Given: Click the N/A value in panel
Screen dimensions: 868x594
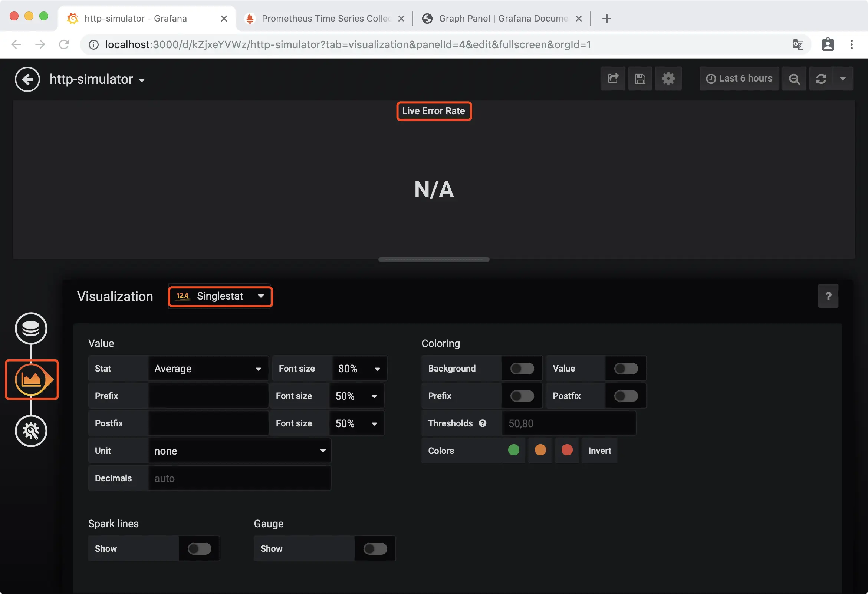Looking at the screenshot, I should point(434,190).
